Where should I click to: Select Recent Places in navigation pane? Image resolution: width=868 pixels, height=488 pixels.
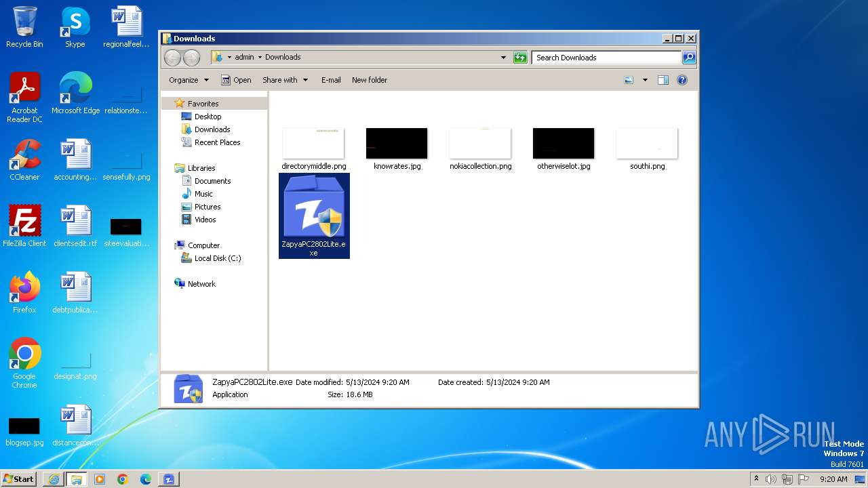pyautogui.click(x=217, y=142)
